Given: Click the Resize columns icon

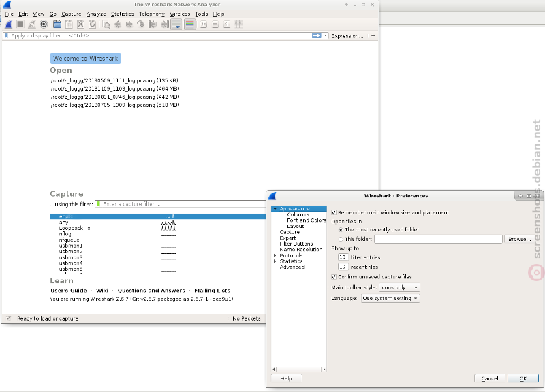Looking at the screenshot, I should [x=238, y=24].
